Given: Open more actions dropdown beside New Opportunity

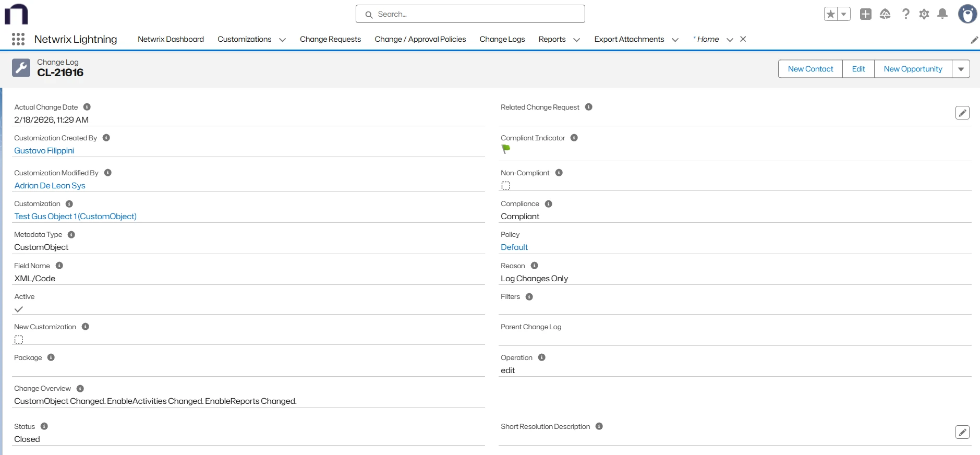Looking at the screenshot, I should click(961, 69).
